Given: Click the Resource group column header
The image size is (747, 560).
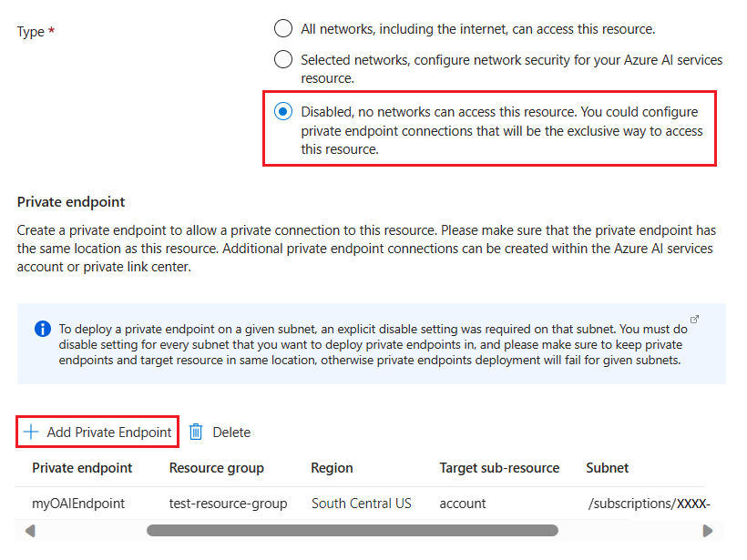Looking at the screenshot, I should tap(216, 468).
